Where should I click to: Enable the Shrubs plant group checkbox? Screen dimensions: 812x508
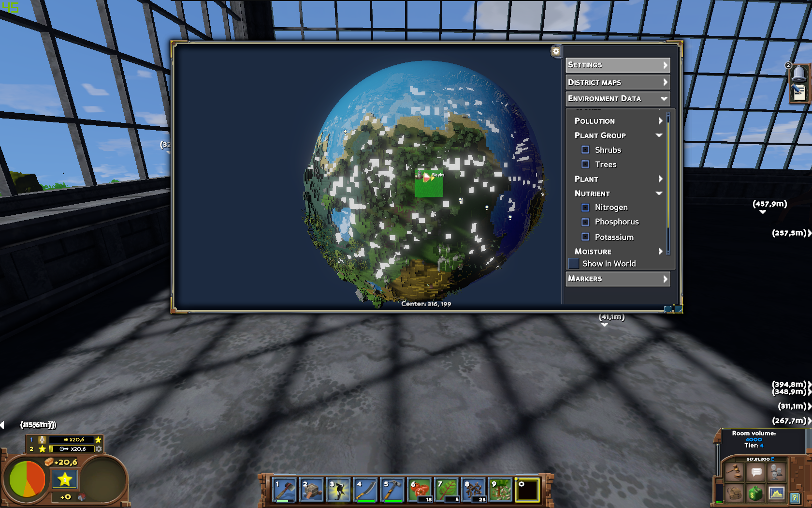tap(585, 149)
